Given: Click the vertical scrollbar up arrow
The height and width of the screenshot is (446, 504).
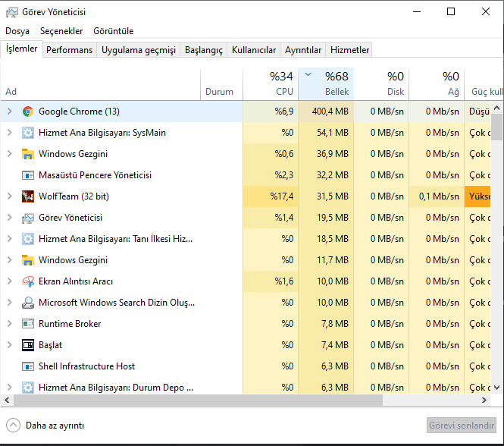Looking at the screenshot, I should click(497, 108).
